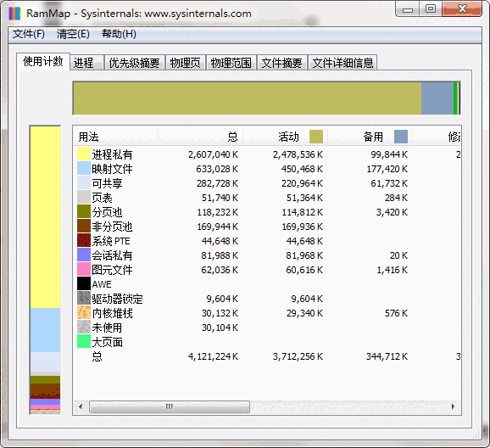Image resolution: width=490 pixels, height=448 pixels.
Task: Click the pink 图元文件 color swatch
Action: (84, 269)
